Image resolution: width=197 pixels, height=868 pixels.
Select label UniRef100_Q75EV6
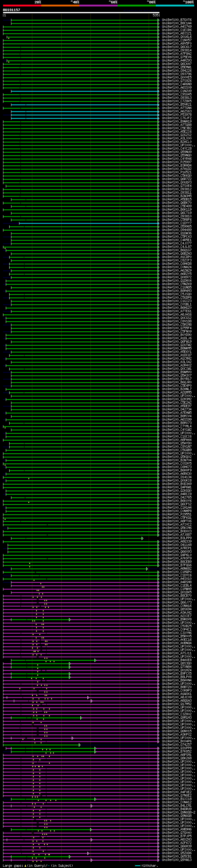coord(176,57)
